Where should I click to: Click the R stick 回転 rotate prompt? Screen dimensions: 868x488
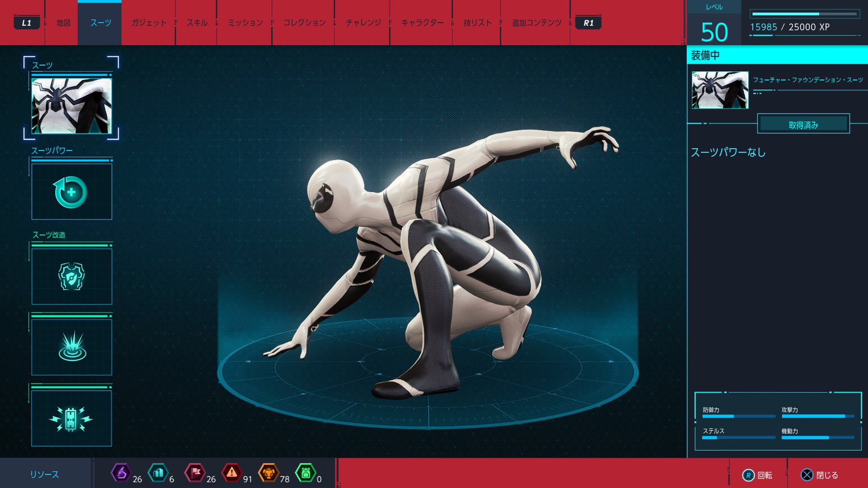[757, 475]
